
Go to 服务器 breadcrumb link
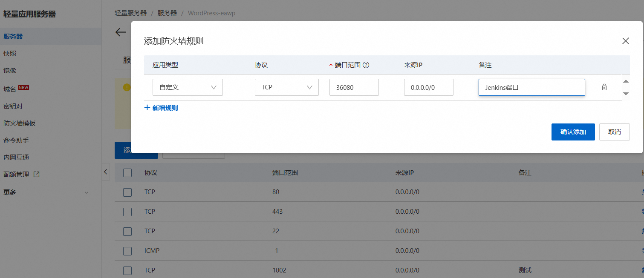pyautogui.click(x=167, y=13)
